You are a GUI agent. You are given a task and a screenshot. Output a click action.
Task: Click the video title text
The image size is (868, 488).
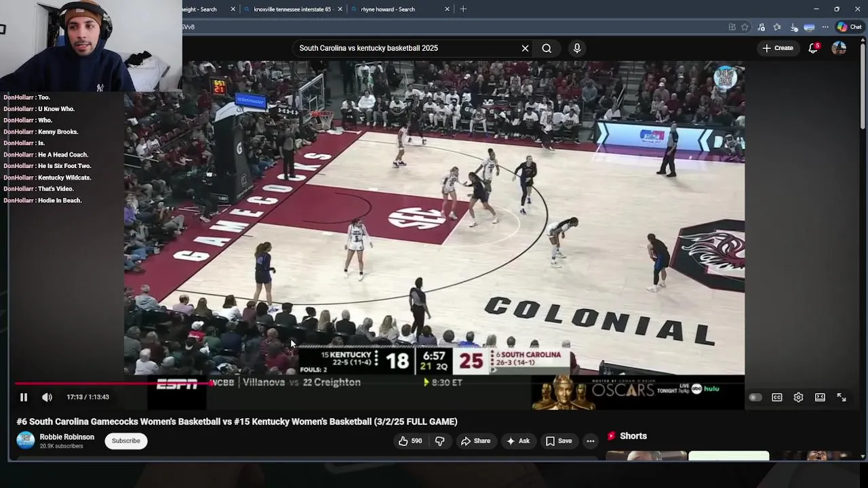coord(237,422)
